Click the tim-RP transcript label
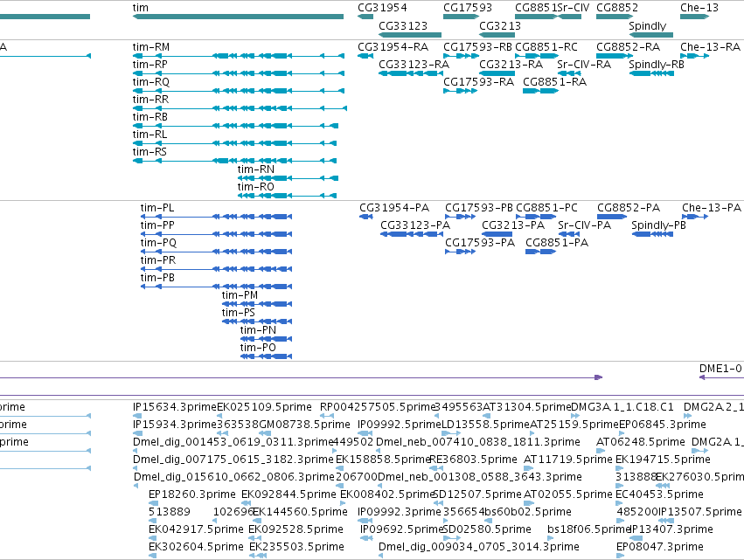Viewport: 744px width, 560px height. pos(150,65)
